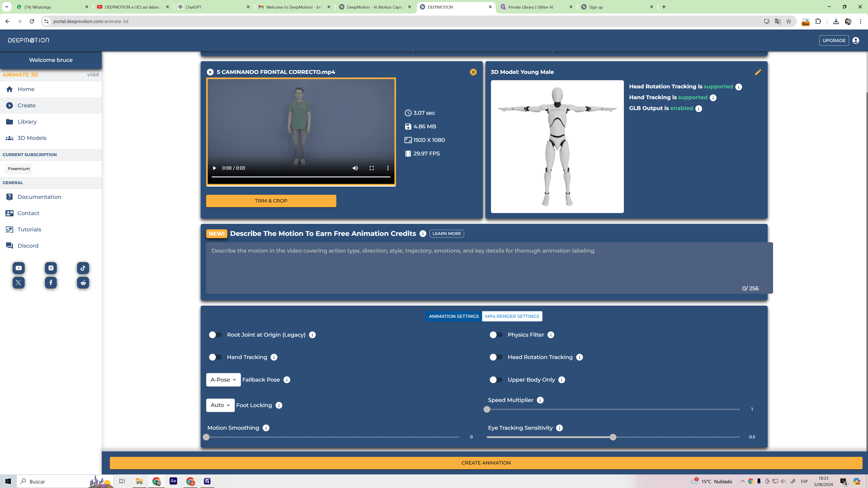The width and height of the screenshot is (868, 488).
Task: Click Windows Start button
Action: [8, 481]
